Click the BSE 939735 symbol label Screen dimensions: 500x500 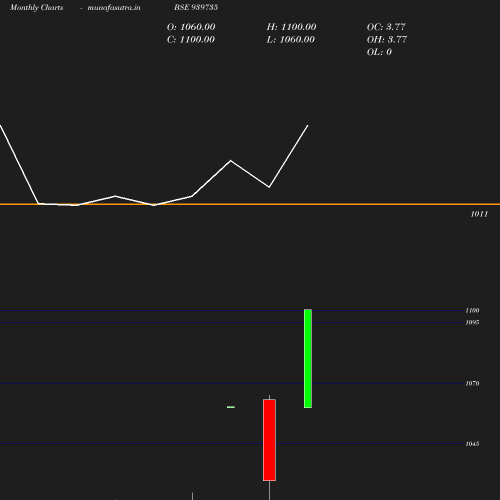pos(196,7)
